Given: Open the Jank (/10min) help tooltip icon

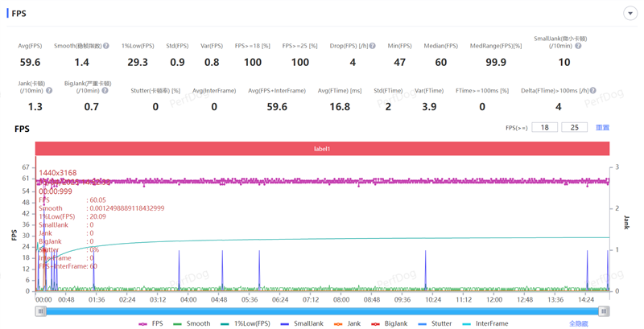Looking at the screenshot, I should coord(49,91).
